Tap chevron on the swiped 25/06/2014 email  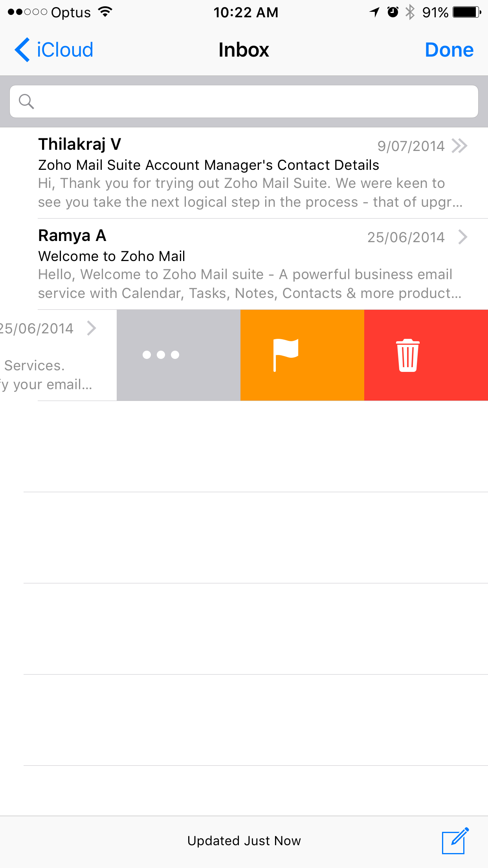point(91,328)
